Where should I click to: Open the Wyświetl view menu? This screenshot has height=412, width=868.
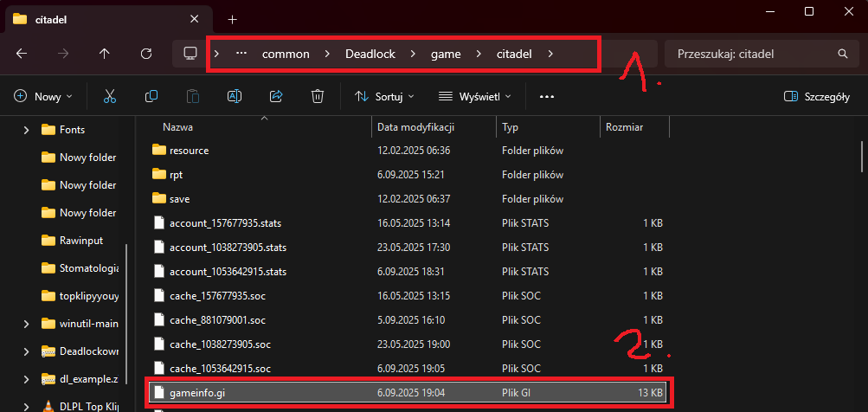474,96
